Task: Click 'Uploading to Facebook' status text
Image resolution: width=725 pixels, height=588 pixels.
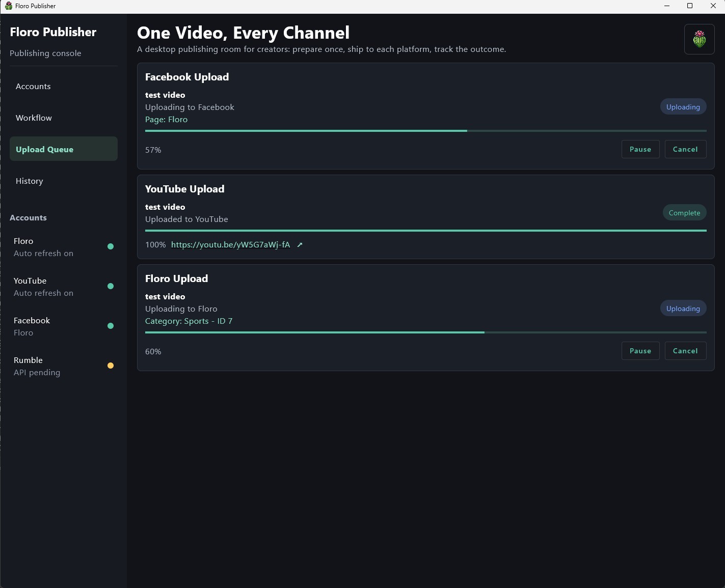Action: coord(190,107)
